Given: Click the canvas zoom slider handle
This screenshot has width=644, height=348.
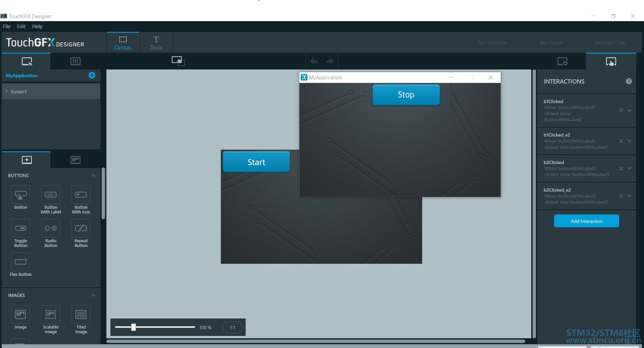Looking at the screenshot, I should (x=134, y=327).
